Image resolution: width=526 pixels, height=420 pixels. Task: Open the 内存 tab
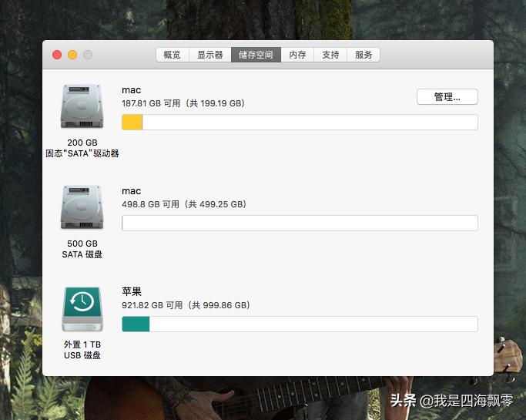pyautogui.click(x=297, y=55)
